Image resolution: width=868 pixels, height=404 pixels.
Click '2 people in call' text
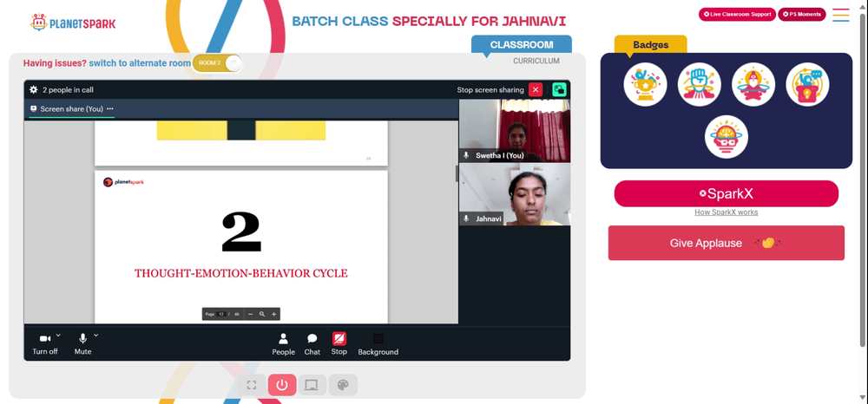coord(68,89)
